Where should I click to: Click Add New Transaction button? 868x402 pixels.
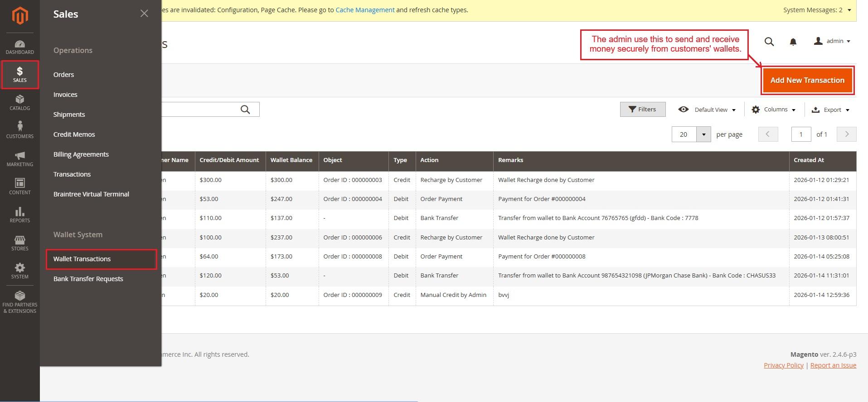(807, 80)
